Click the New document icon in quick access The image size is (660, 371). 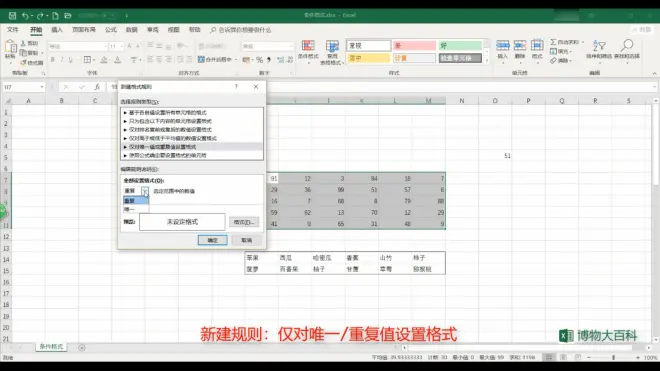click(x=55, y=16)
